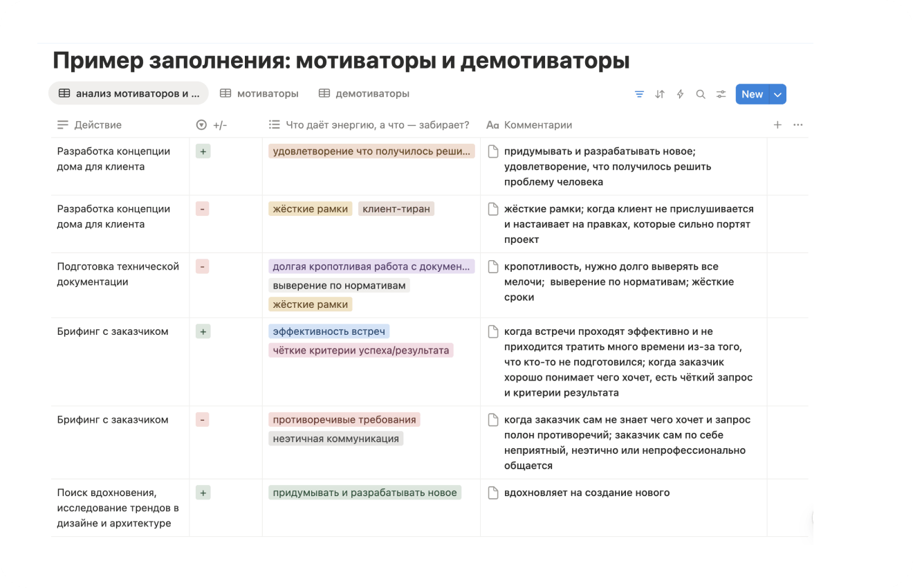Click the blue New button
Image resolution: width=913 pixels, height=588 pixels.
point(753,95)
